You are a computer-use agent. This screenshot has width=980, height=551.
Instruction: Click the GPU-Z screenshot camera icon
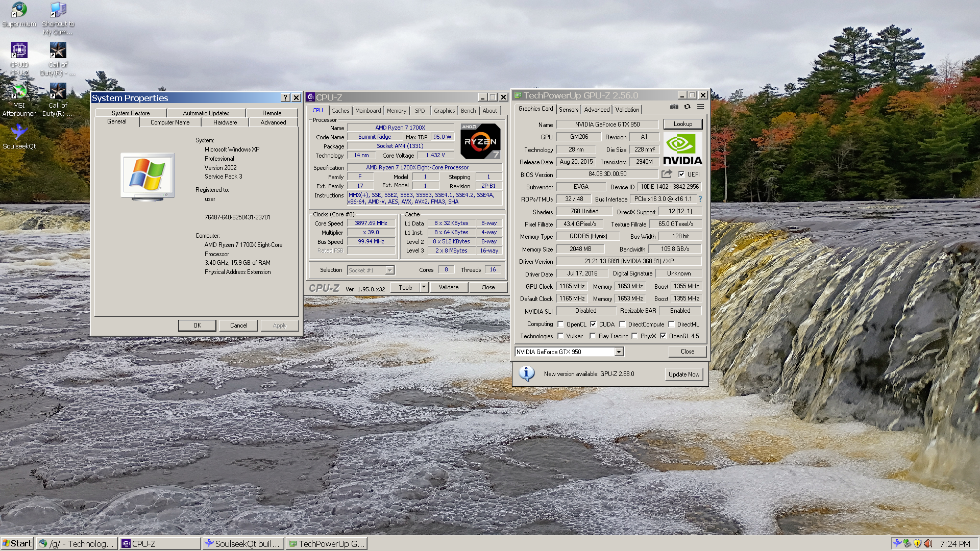point(674,107)
